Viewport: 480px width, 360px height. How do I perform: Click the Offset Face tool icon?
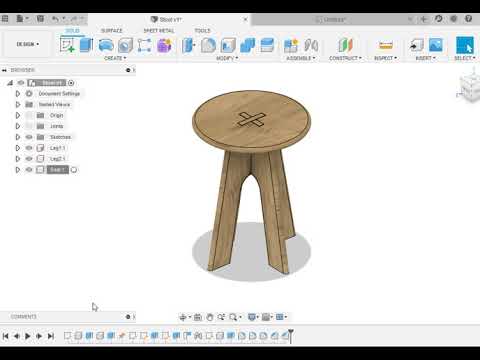tap(267, 45)
